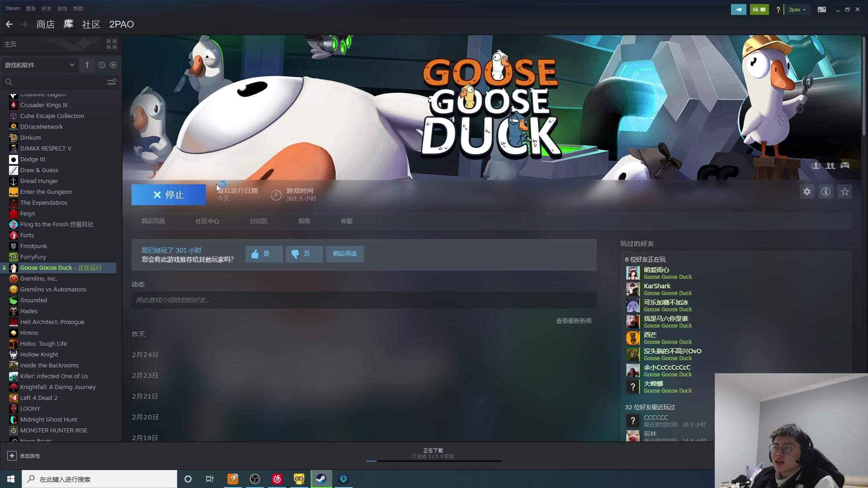868x488 pixels.
Task: Click the 稍后再说 later button
Action: point(344,254)
